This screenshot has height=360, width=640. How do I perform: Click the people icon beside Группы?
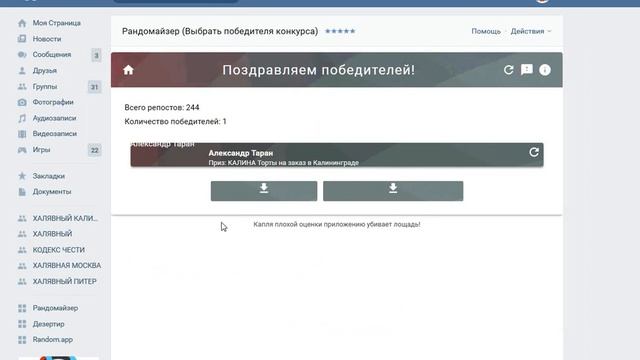[22, 87]
